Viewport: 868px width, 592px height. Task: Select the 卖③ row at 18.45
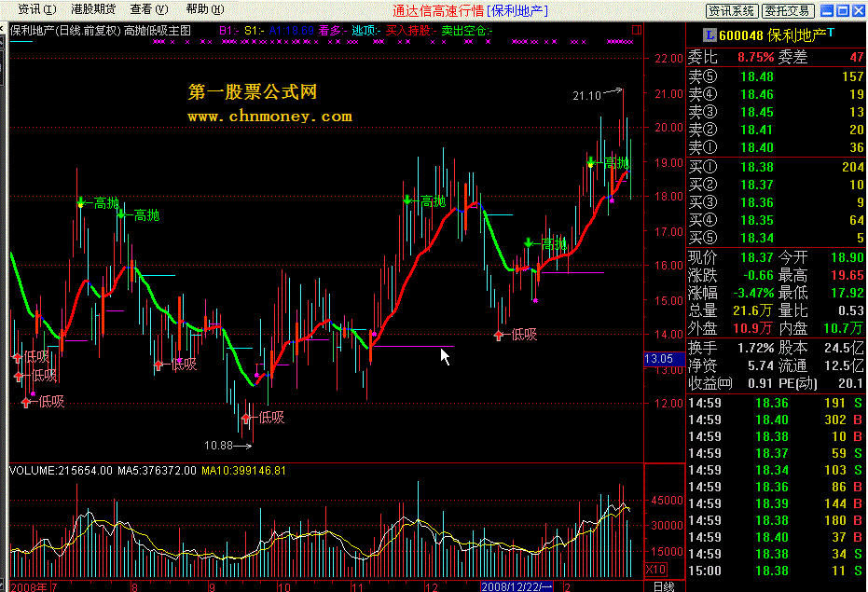(x=776, y=112)
